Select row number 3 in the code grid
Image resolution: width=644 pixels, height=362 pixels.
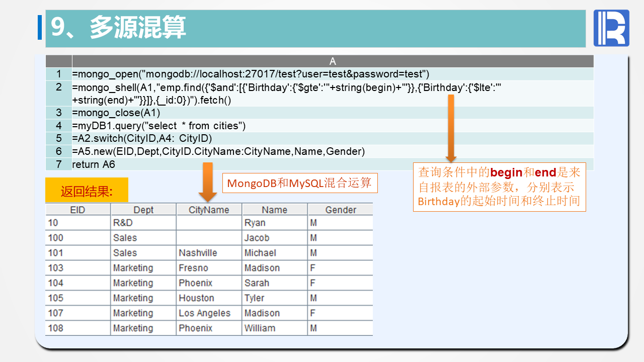[59, 113]
